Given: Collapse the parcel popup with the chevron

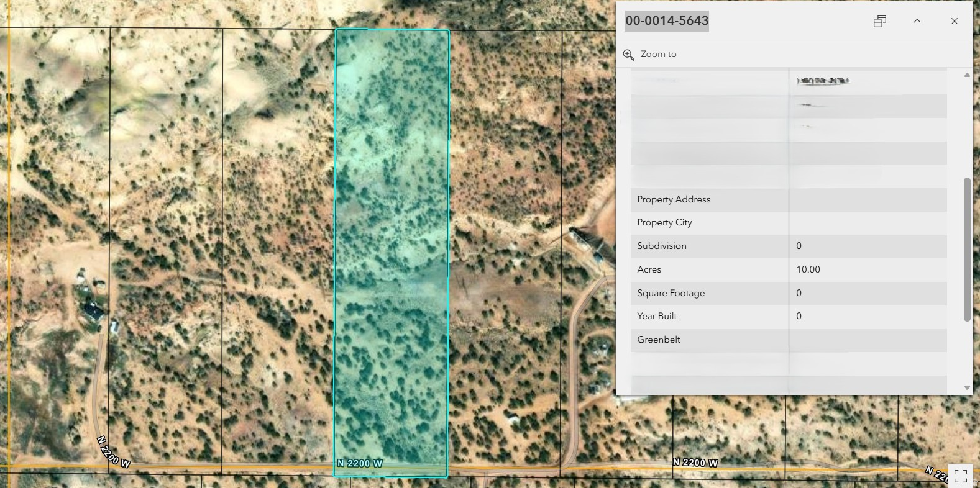Looking at the screenshot, I should [x=917, y=21].
